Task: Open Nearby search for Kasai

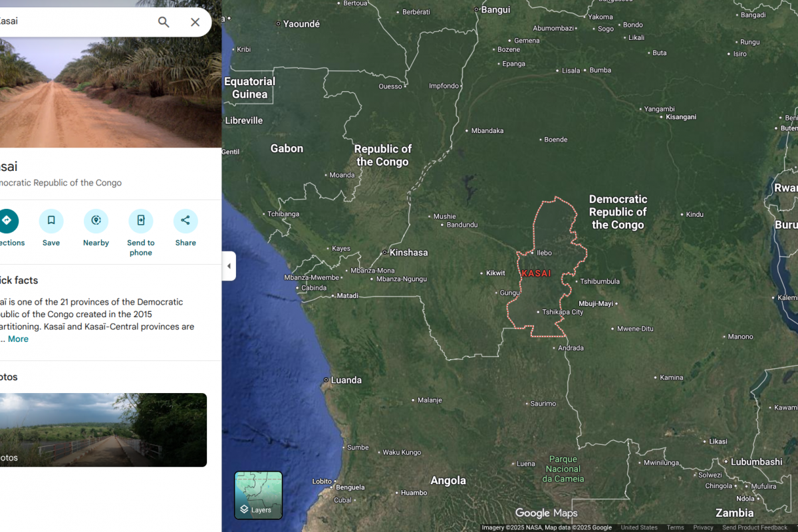Action: pos(96,221)
